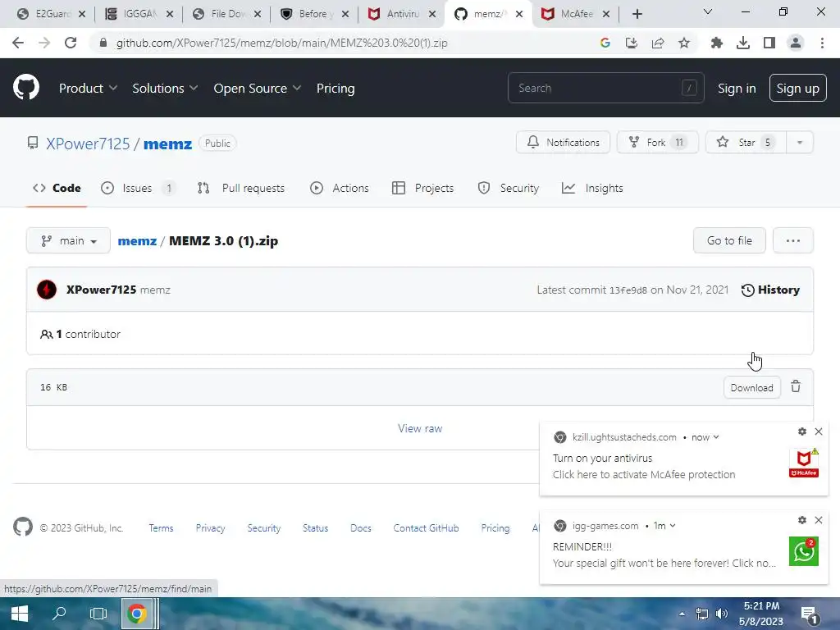Open commit History link

pyautogui.click(x=770, y=290)
